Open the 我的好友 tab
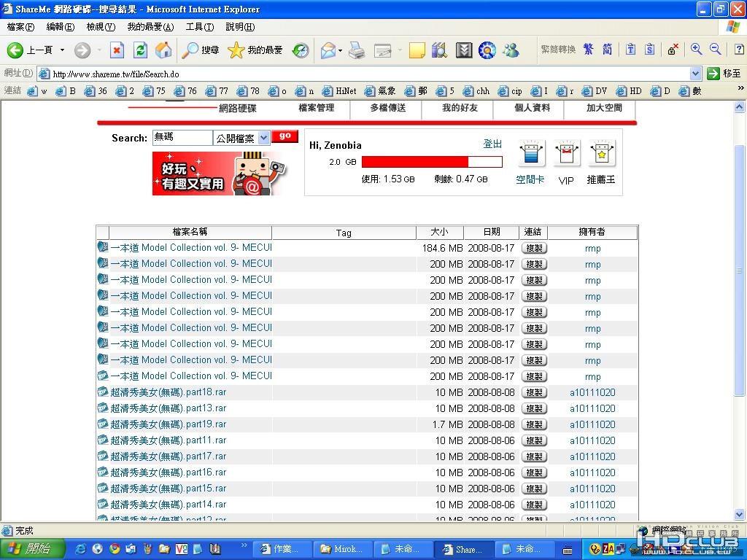Image resolution: width=747 pixels, height=560 pixels. [x=460, y=108]
